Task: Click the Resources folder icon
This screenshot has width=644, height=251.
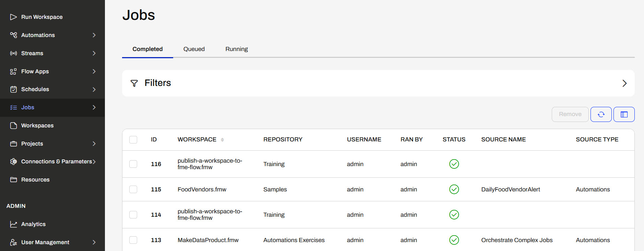Action: (x=13, y=180)
